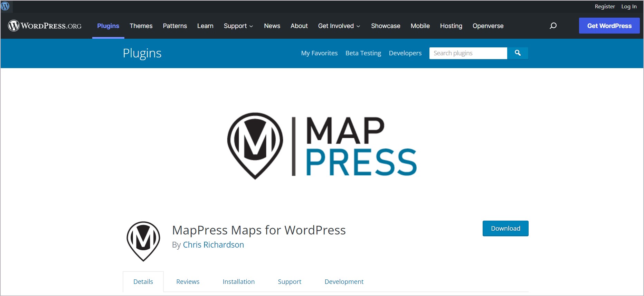The height and width of the screenshot is (296, 644).
Task: Open My Favorites link
Action: coord(319,53)
